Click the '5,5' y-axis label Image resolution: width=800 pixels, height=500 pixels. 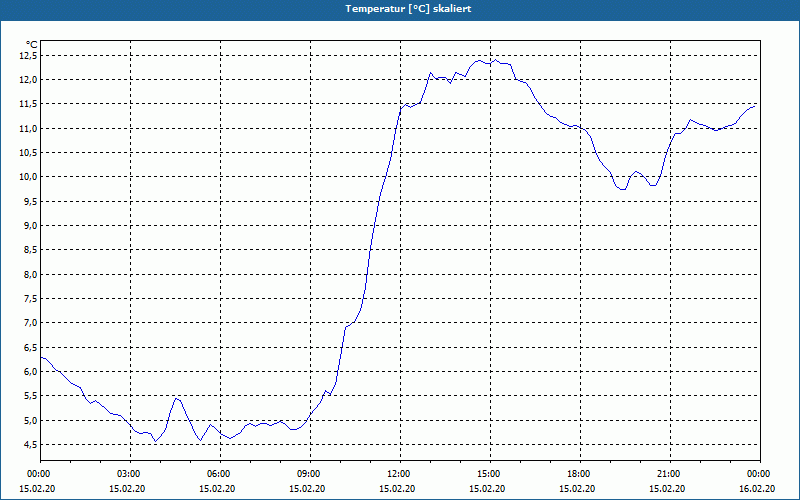click(x=30, y=396)
